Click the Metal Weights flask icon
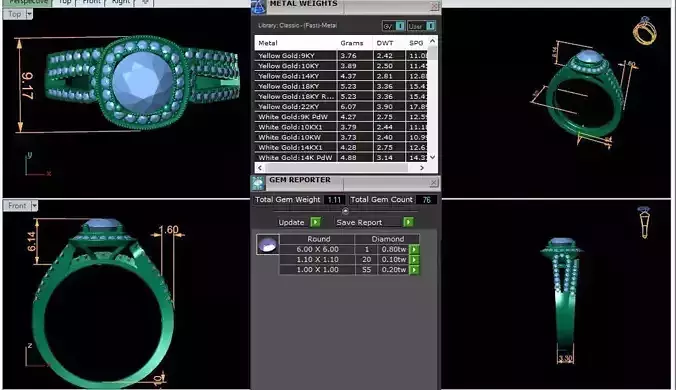This screenshot has height=390, width=676. [259, 6]
